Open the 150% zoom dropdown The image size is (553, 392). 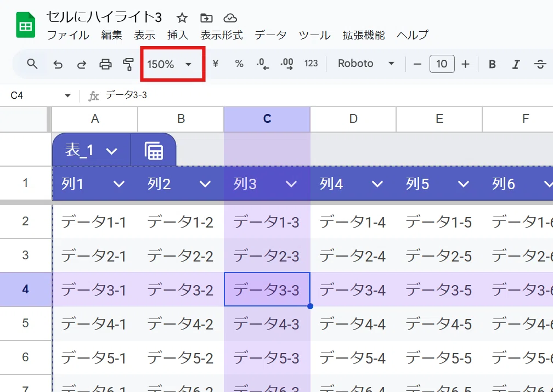pyautogui.click(x=170, y=64)
